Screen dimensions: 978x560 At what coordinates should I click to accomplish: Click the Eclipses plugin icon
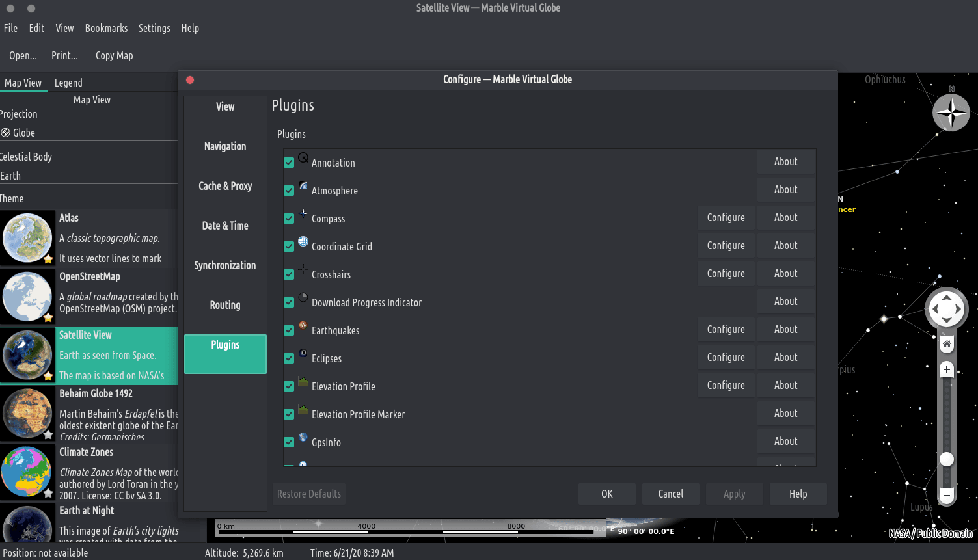point(303,353)
